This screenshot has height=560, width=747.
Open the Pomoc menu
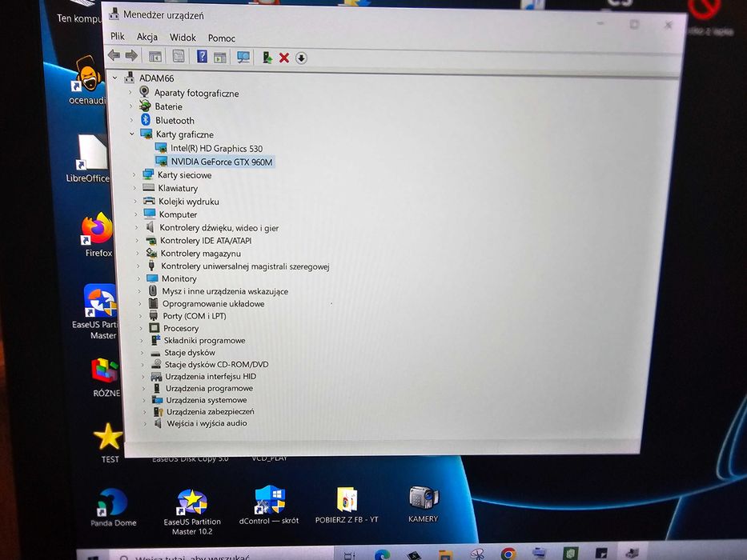coord(222,38)
